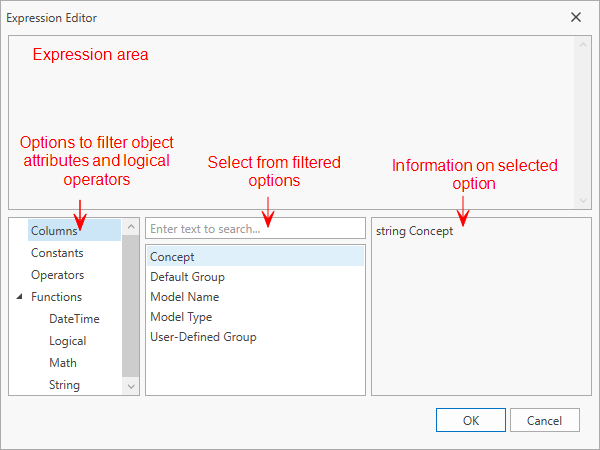The height and width of the screenshot is (450, 600).
Task: Close the Expression Editor dialog
Action: 575,17
